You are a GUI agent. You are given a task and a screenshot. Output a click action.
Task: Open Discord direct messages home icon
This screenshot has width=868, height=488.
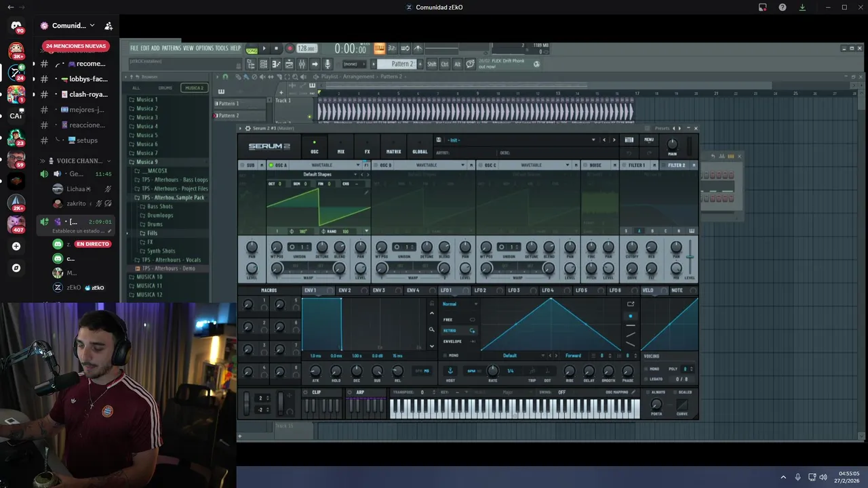[16, 26]
